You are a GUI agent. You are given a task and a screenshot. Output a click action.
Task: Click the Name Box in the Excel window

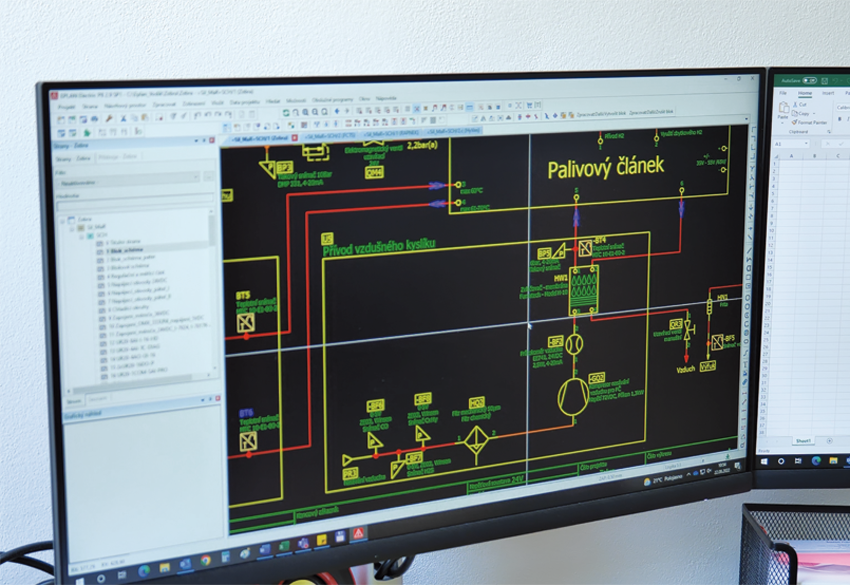click(790, 143)
